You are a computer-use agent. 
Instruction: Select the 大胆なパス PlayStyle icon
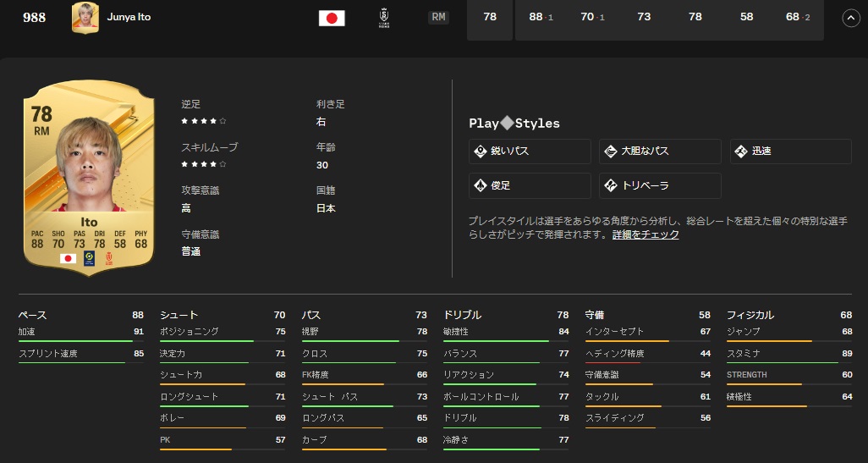(x=611, y=152)
